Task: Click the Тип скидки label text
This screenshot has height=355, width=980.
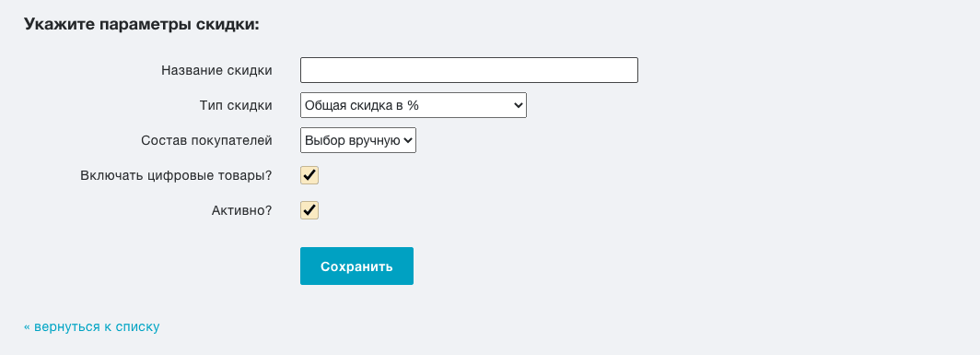Action: click(236, 105)
